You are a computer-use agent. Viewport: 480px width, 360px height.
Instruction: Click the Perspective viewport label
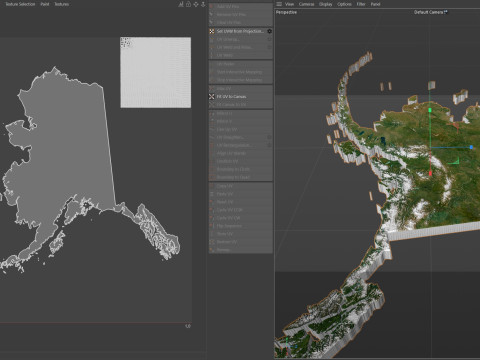click(x=286, y=12)
